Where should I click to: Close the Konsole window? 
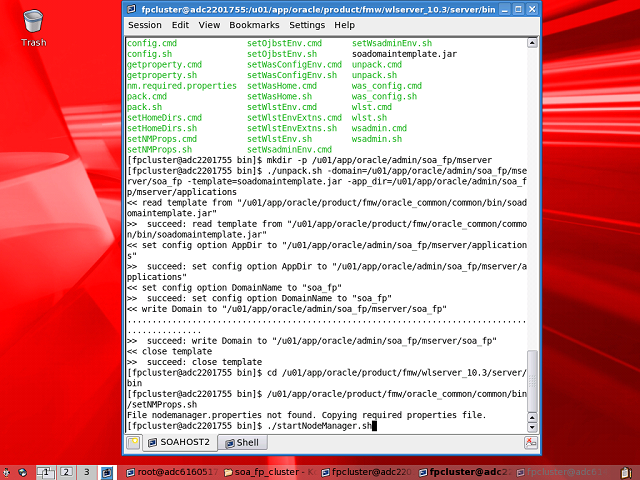532,9
